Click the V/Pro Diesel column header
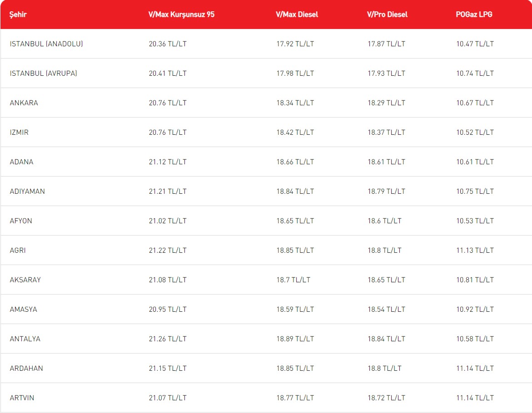The image size is (532, 413). coord(387,15)
